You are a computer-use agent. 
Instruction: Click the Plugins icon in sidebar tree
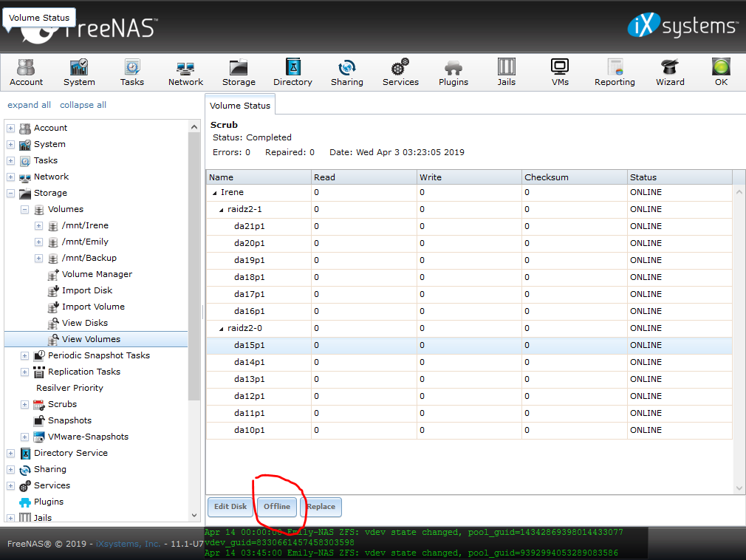tap(25, 502)
